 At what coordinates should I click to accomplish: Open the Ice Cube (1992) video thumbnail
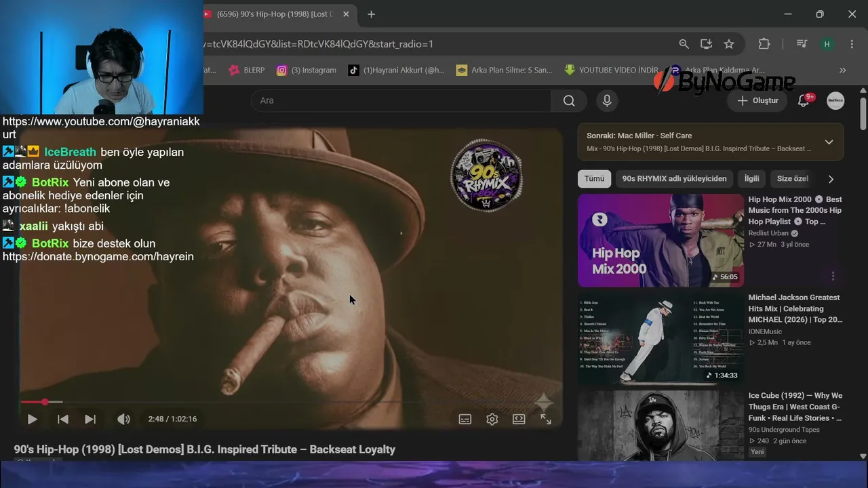pyautogui.click(x=660, y=425)
